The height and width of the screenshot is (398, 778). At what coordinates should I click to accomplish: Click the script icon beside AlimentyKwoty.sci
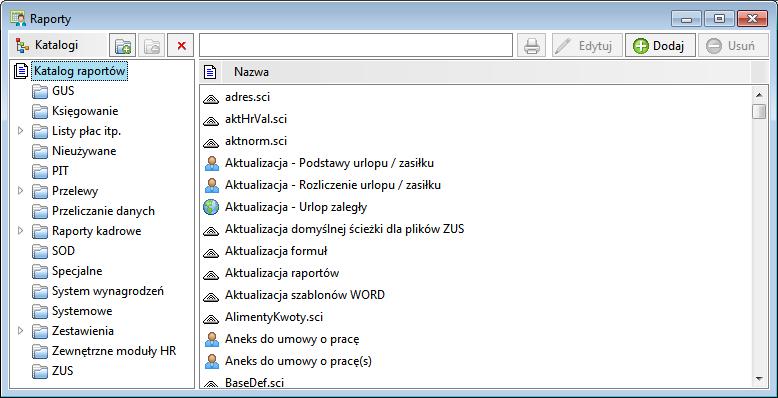pos(211,318)
